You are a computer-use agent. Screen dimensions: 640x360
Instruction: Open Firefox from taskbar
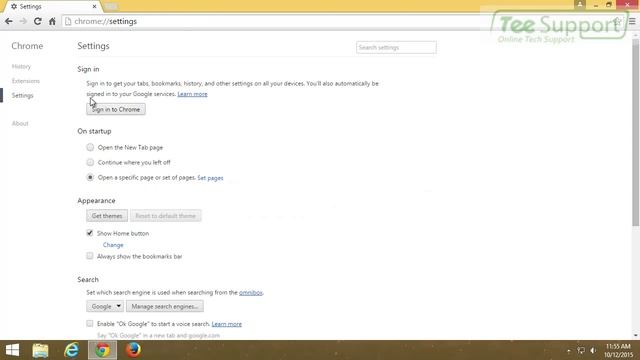[x=133, y=350]
